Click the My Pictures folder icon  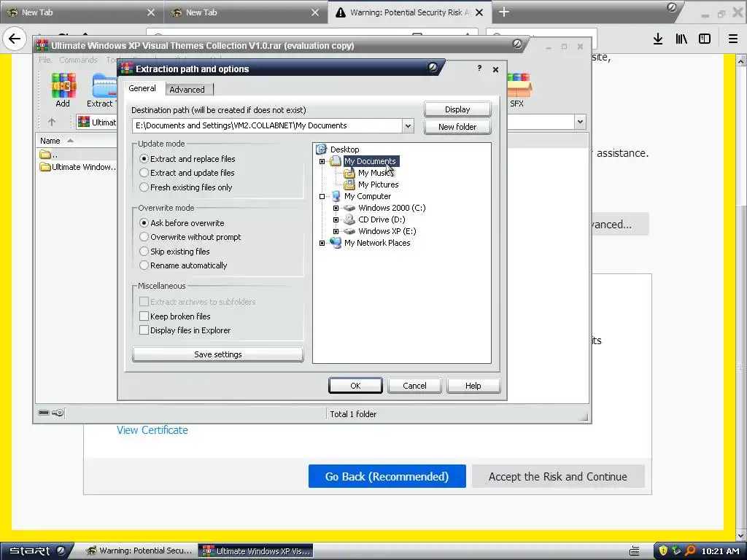[349, 184]
